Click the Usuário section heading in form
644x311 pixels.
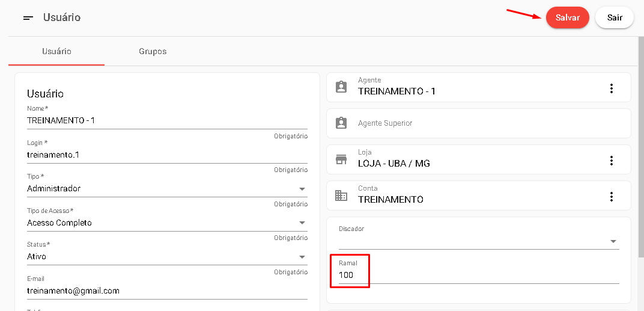pos(45,94)
